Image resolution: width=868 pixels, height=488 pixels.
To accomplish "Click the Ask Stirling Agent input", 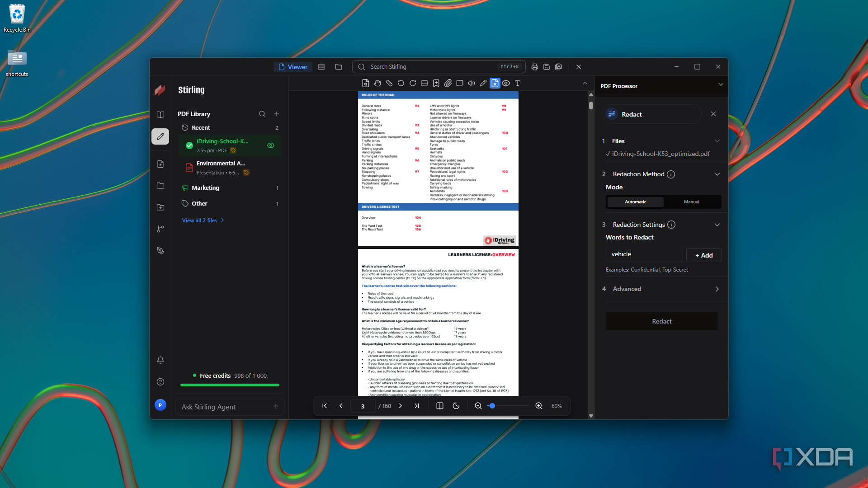I will pyautogui.click(x=230, y=407).
